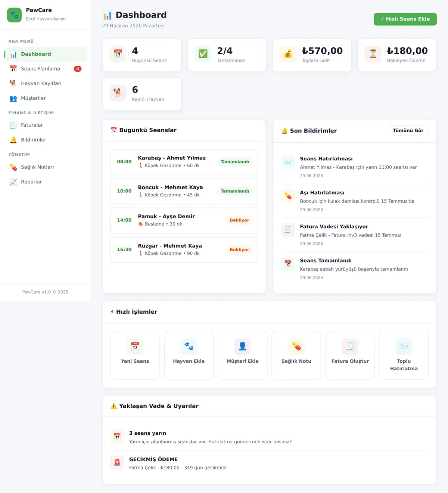Open Dashboard in the sidebar menu
Image resolution: width=448 pixels, height=493 pixels.
point(45,54)
